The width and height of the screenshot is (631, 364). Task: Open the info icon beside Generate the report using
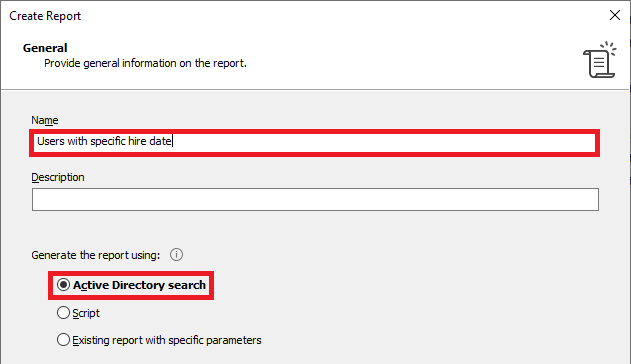click(176, 255)
